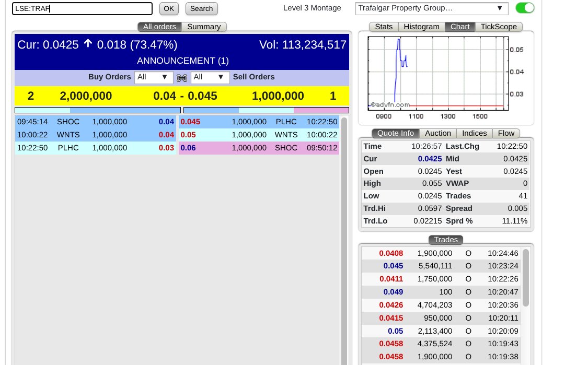Click the Trd.Lo value 0.02215

tap(428, 221)
